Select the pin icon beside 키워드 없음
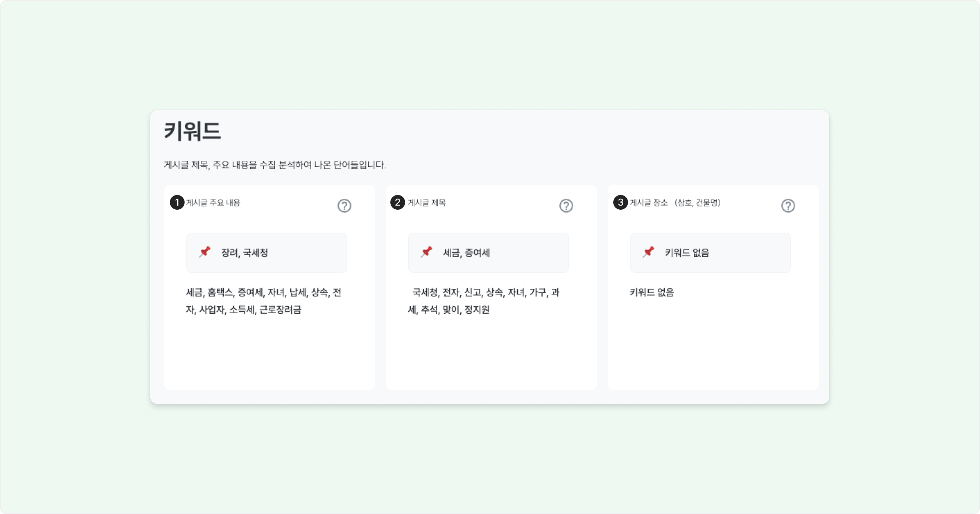 pos(648,252)
